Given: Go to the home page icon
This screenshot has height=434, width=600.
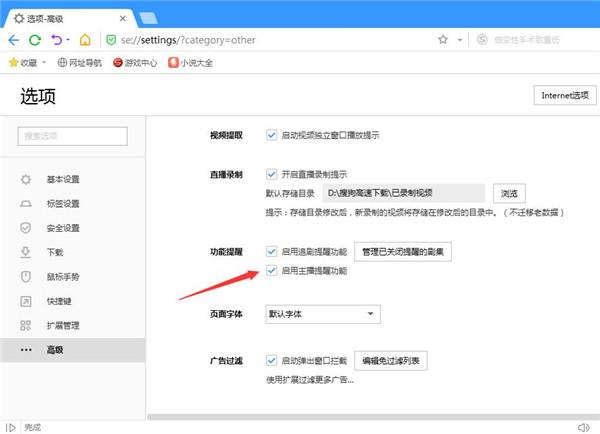Looking at the screenshot, I should coord(85,40).
